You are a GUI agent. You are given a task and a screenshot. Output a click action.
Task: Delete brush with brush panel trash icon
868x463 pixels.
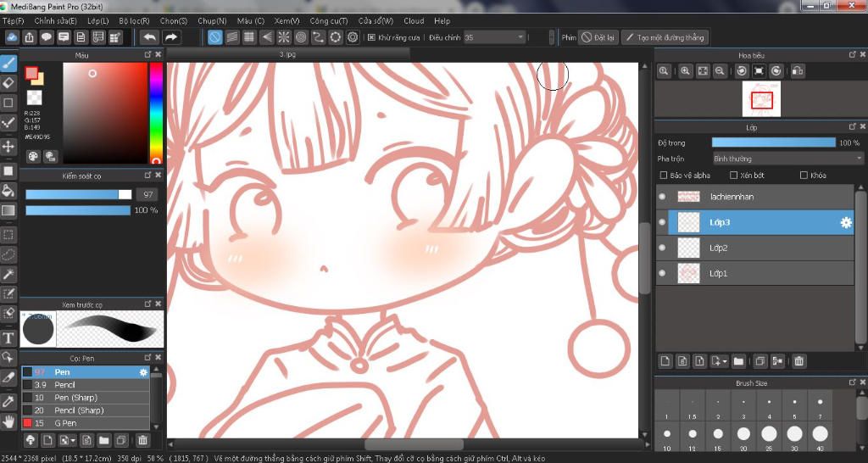[142, 440]
